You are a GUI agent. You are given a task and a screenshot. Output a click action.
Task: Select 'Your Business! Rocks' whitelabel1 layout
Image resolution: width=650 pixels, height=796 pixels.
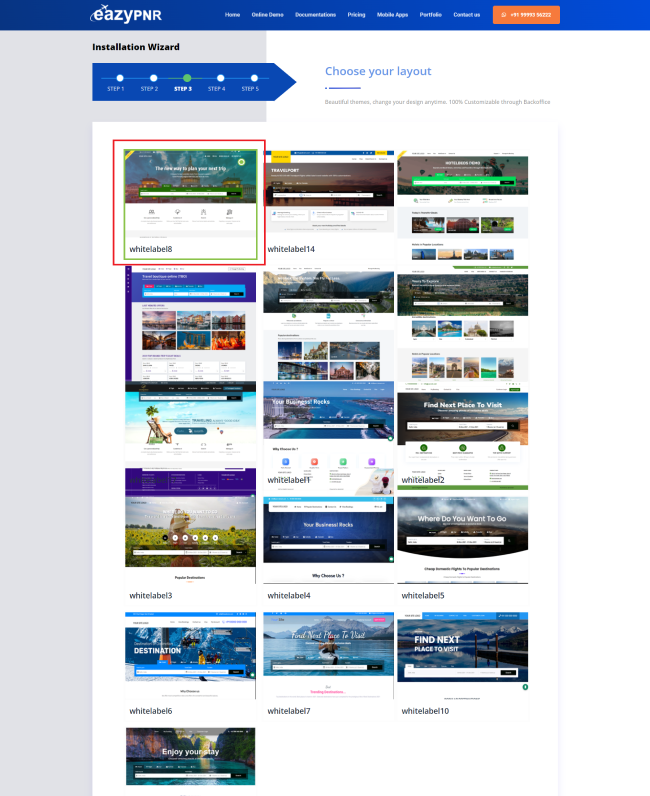click(329, 439)
